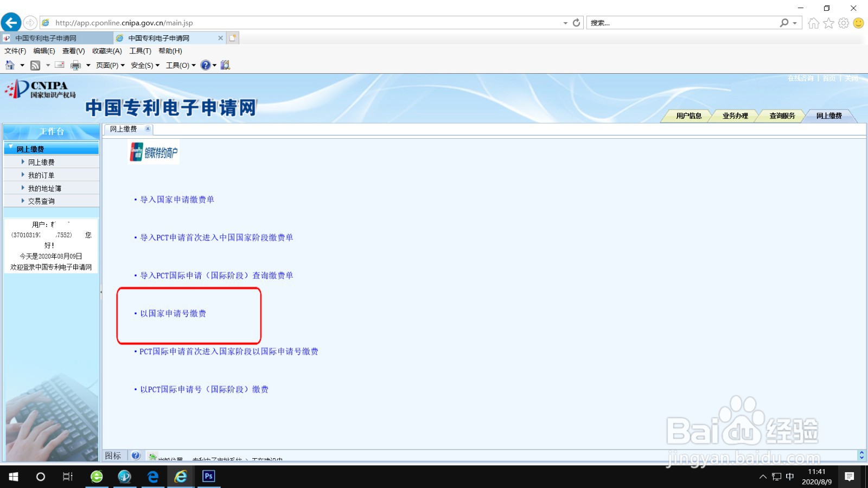868x488 pixels.
Task: Open the 页面(P) dropdown menu
Action: pyautogui.click(x=110, y=65)
